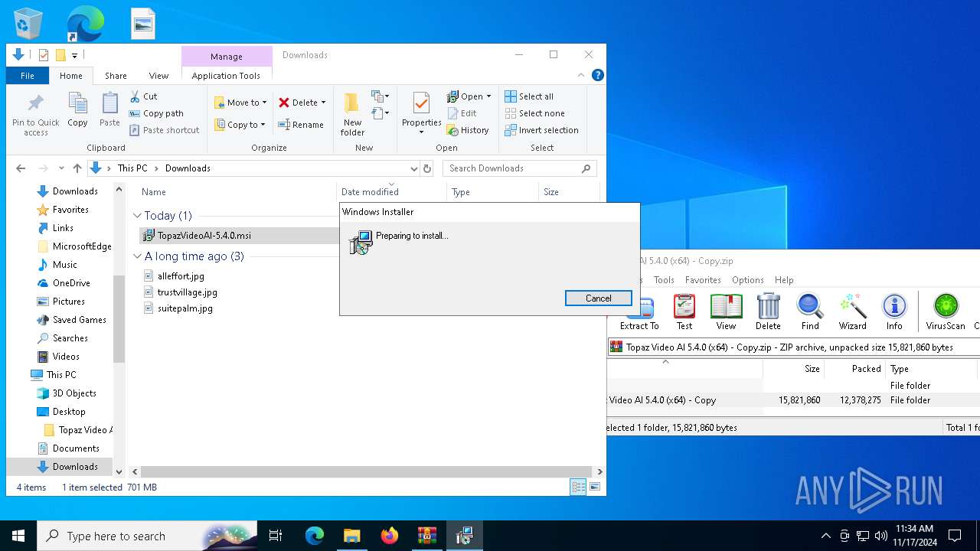Click Paste shortcut in ribbon
This screenshot has width=980, height=551.
pyautogui.click(x=165, y=130)
